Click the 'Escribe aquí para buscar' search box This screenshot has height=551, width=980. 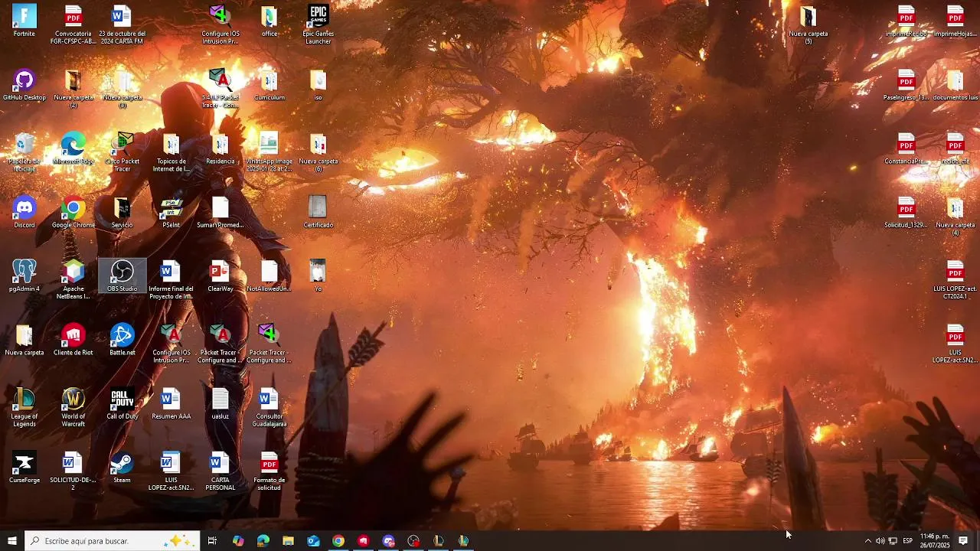[113, 541]
